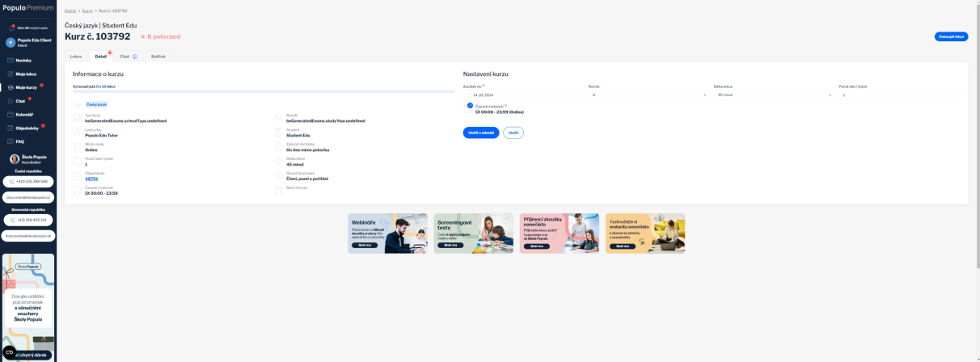Click the Český jazyk subject tag

tap(97, 104)
